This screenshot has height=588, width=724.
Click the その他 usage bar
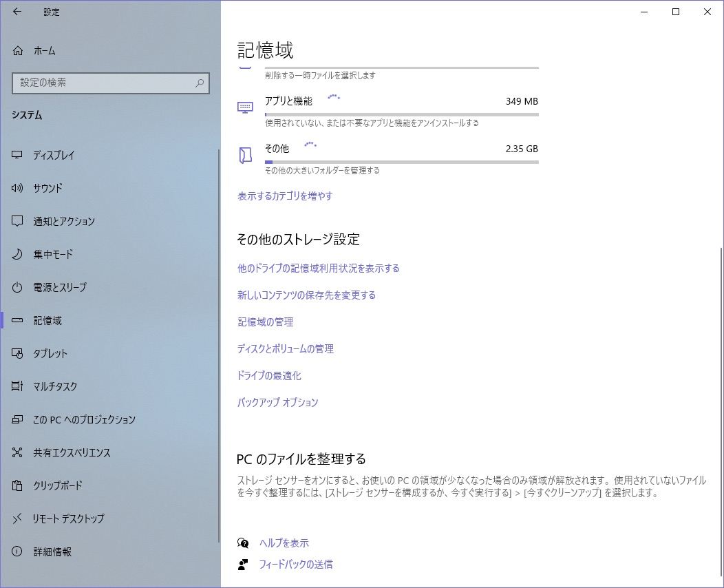point(402,162)
